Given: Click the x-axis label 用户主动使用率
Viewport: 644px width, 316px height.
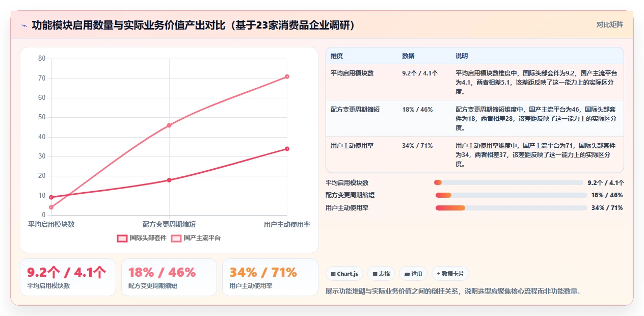Looking at the screenshot, I should point(287,224).
